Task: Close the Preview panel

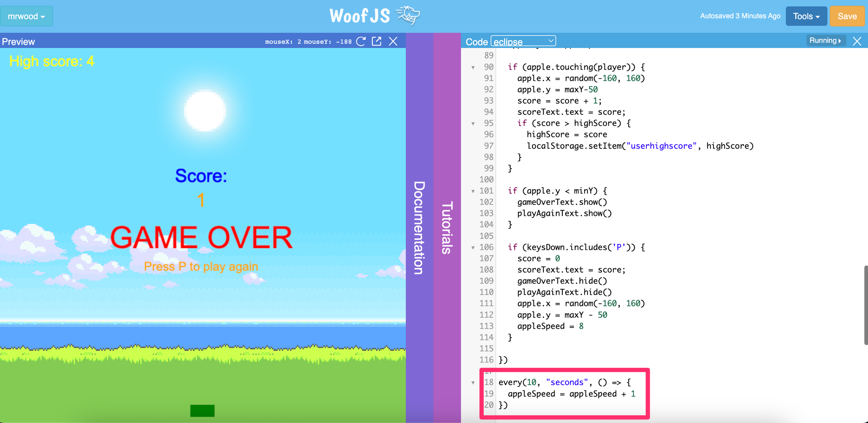Action: pyautogui.click(x=393, y=41)
